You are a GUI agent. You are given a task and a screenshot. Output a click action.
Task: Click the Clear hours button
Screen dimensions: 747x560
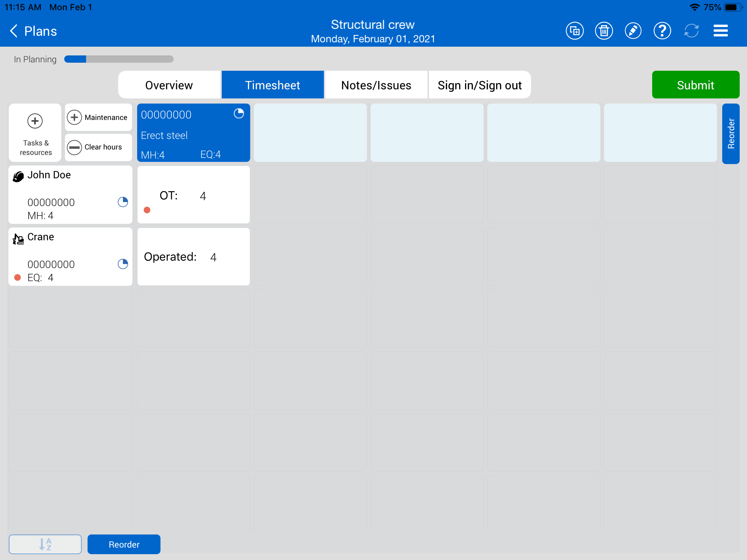coord(98,147)
